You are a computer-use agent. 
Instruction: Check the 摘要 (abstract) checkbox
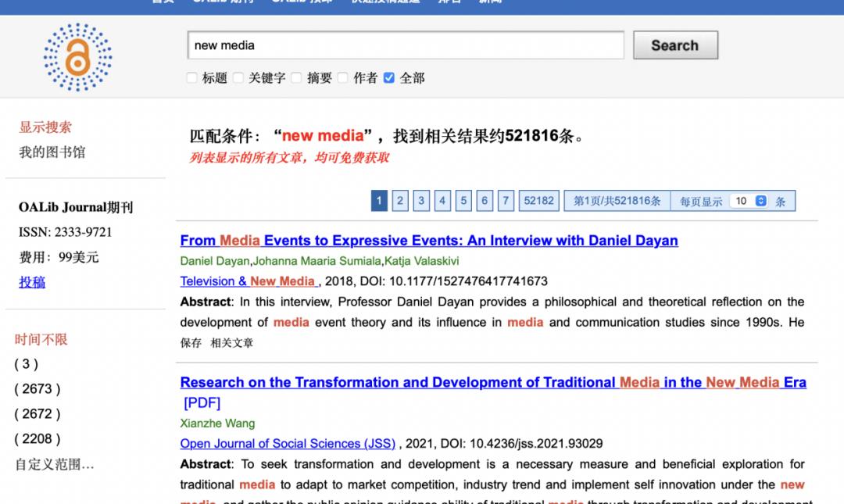[295, 78]
